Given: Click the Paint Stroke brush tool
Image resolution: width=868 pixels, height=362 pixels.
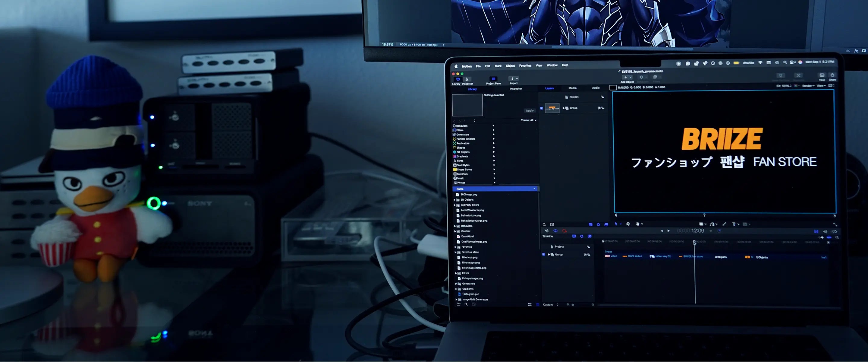Looking at the screenshot, I should (724, 224).
